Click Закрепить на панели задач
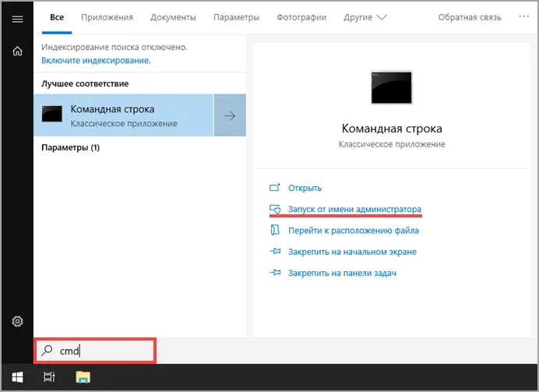Screen dimensions: 539x392 pyautogui.click(x=342, y=273)
